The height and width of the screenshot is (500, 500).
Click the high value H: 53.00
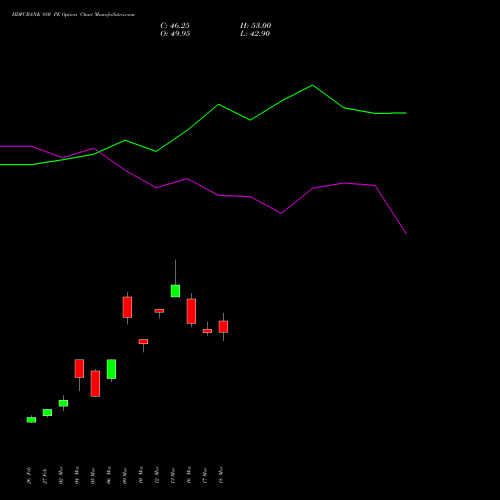255,26
